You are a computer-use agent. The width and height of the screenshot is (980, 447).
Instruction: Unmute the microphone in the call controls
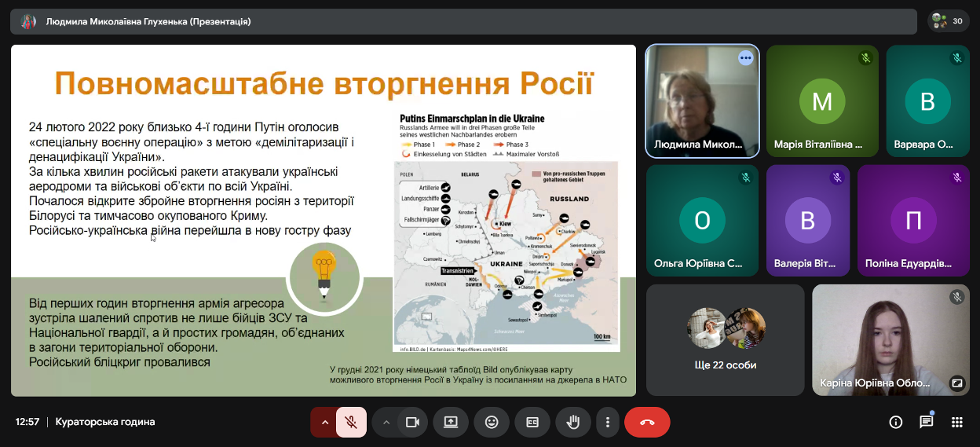tap(351, 422)
